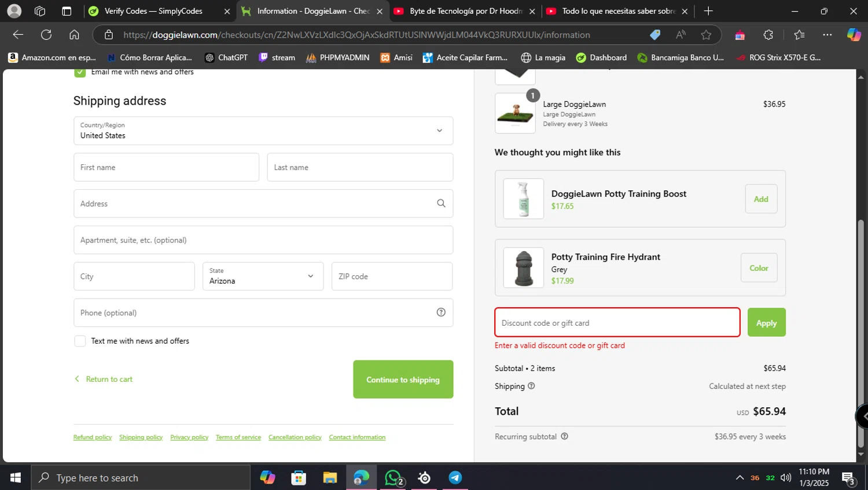Open WhatsApp from the taskbar
Screen dimensions: 868x490
click(x=393, y=478)
